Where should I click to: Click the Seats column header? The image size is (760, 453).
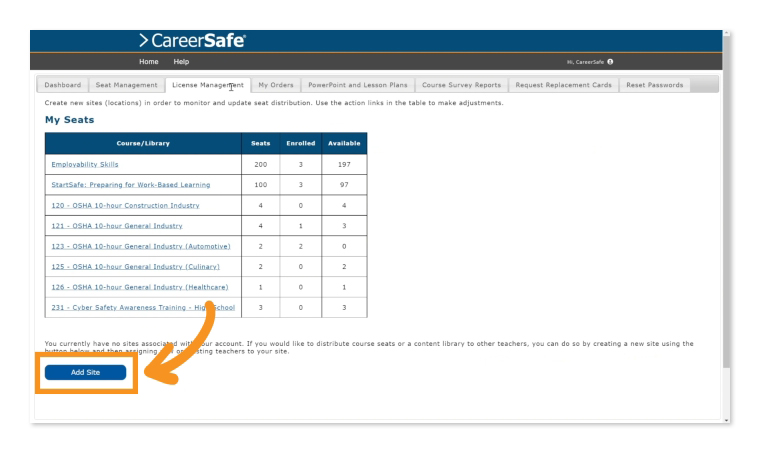coord(261,143)
